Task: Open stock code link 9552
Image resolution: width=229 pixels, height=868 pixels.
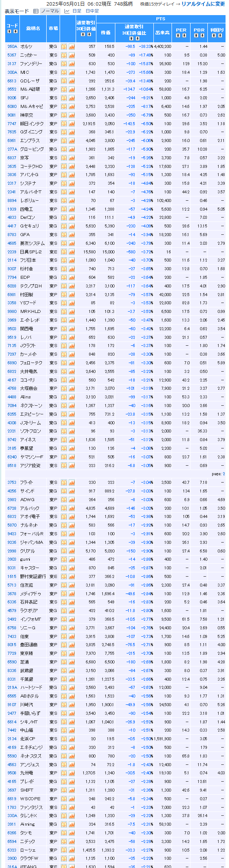Action: (x=12, y=89)
